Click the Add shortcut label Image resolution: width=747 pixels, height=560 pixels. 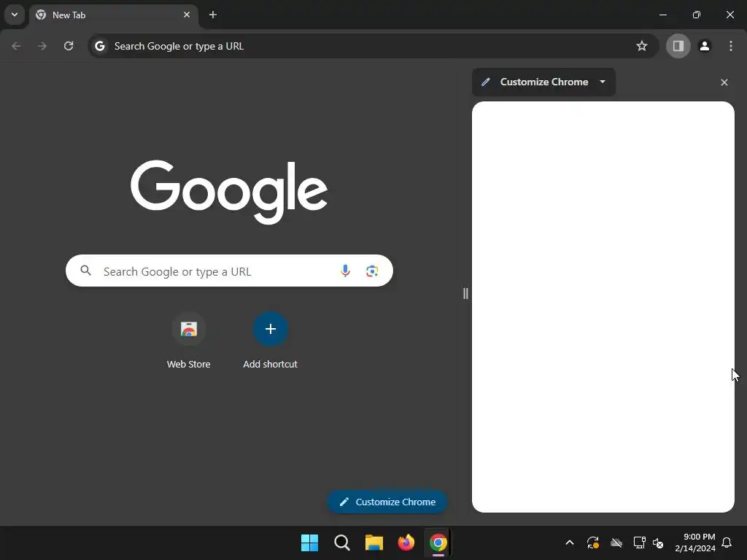pyautogui.click(x=270, y=365)
